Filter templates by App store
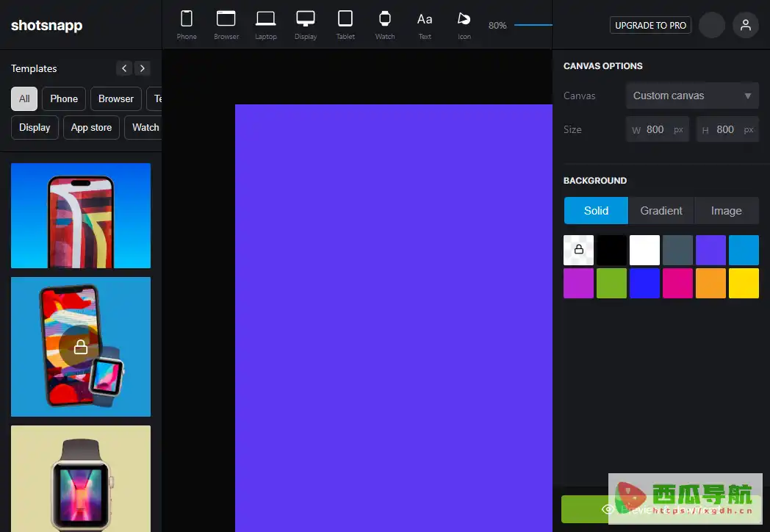Viewport: 770px width, 532px height. coord(91,128)
